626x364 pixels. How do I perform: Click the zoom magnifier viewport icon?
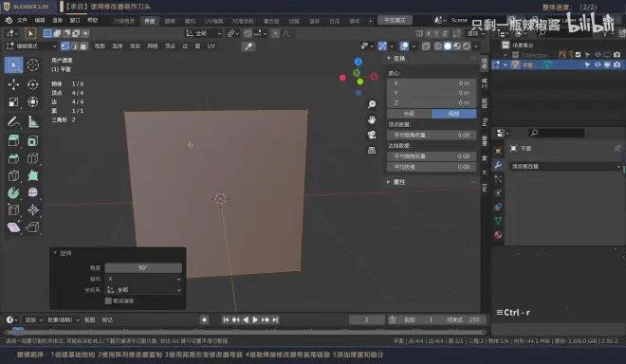[372, 104]
